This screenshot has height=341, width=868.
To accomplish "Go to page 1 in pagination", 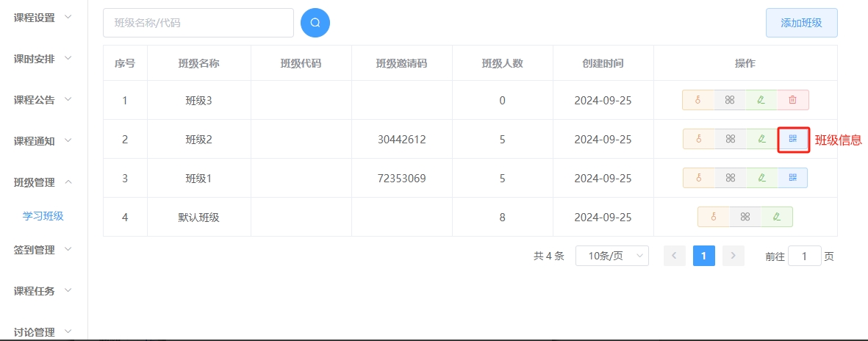I will 703,256.
